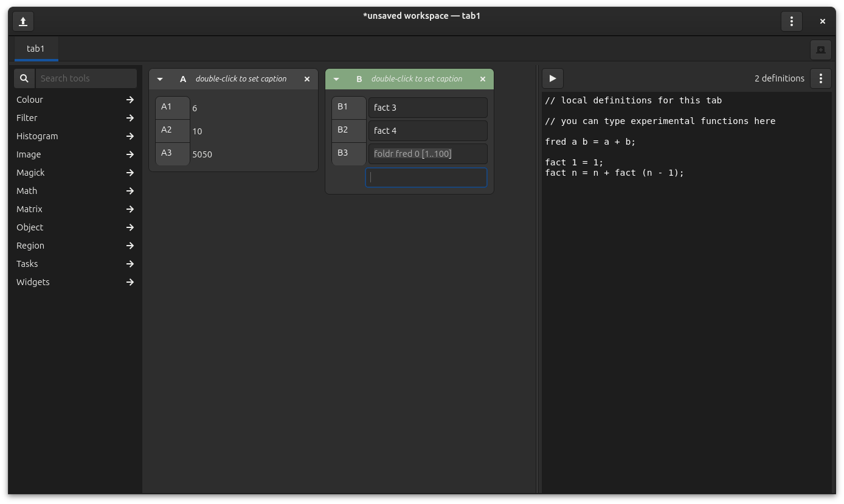Click the arrow next to Object
This screenshot has height=504, width=844.
(x=130, y=227)
